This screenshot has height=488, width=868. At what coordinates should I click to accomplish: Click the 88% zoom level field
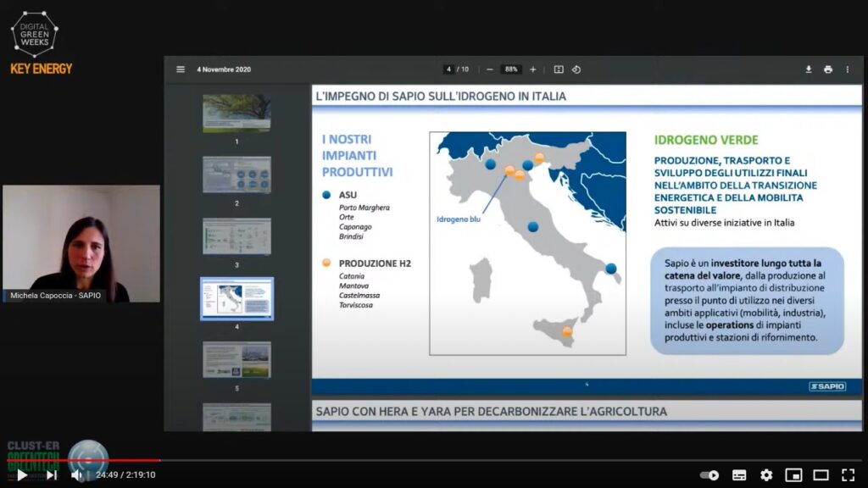point(511,69)
